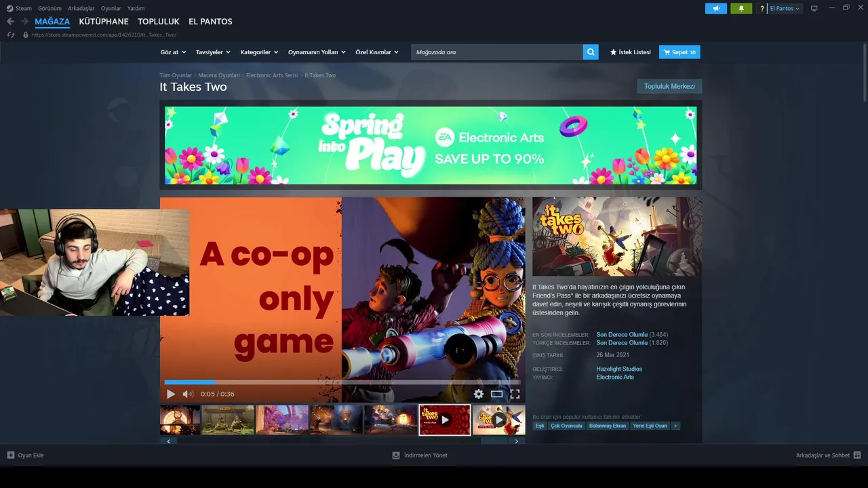Screen dimensions: 868x488
Task: Open the green notifications bell
Action: (x=741, y=8)
